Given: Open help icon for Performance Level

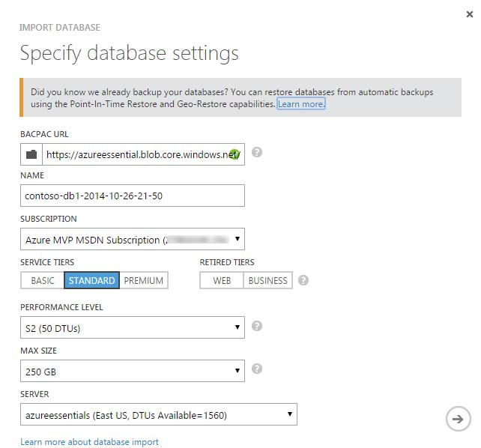Looking at the screenshot, I should (x=257, y=326).
